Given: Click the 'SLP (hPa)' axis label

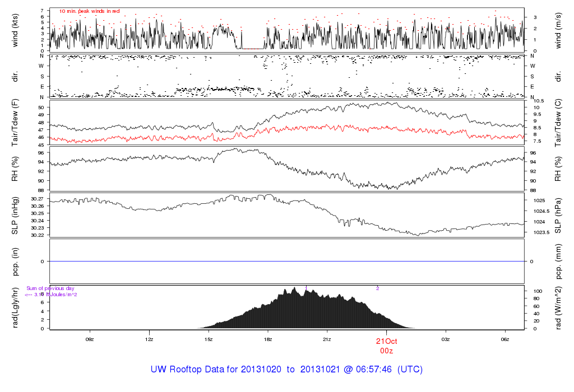Looking at the screenshot, I should 558,216.
